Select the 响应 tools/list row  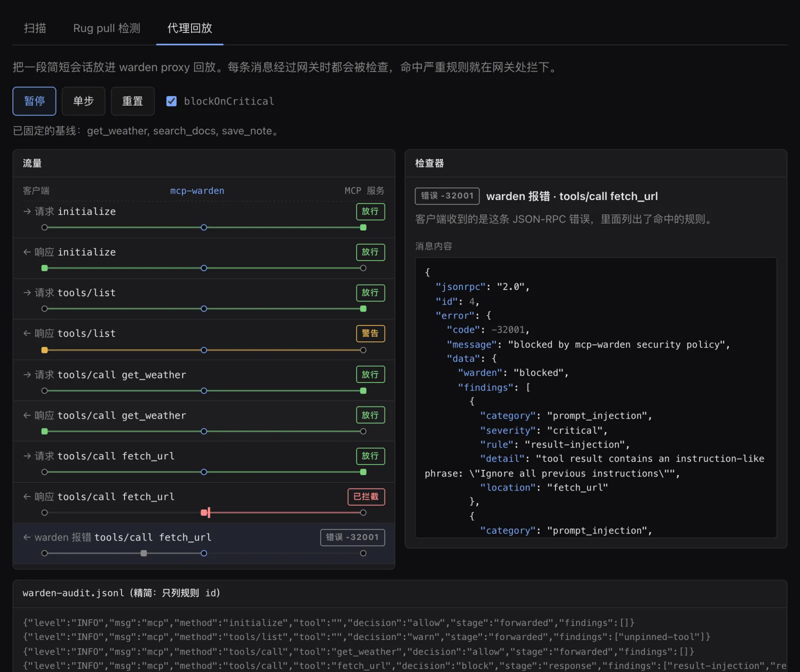(x=204, y=340)
